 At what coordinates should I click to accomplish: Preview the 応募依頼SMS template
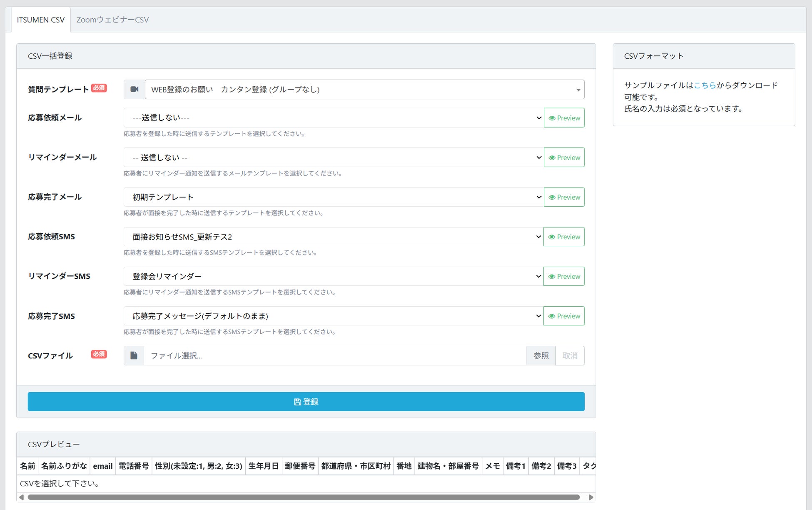(564, 237)
